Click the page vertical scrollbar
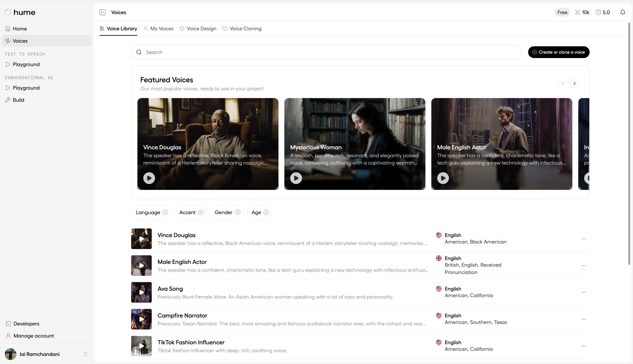The image size is (633, 364). [629, 144]
